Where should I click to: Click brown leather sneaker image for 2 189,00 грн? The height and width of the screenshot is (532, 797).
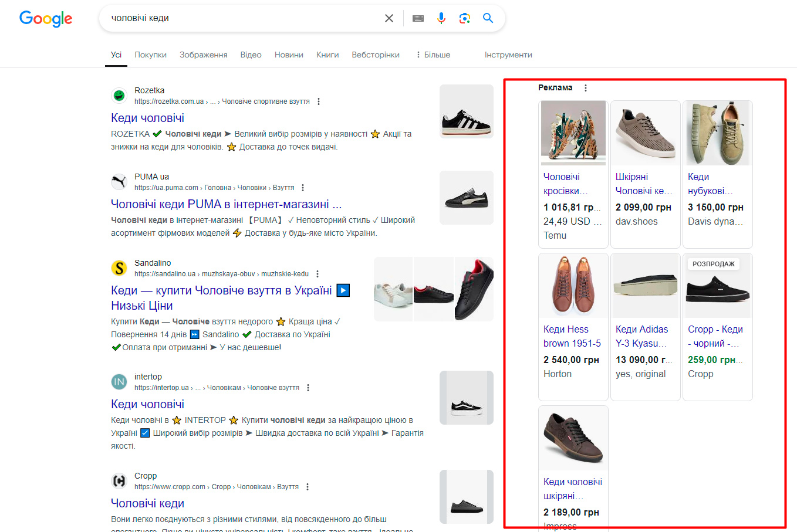573,438
